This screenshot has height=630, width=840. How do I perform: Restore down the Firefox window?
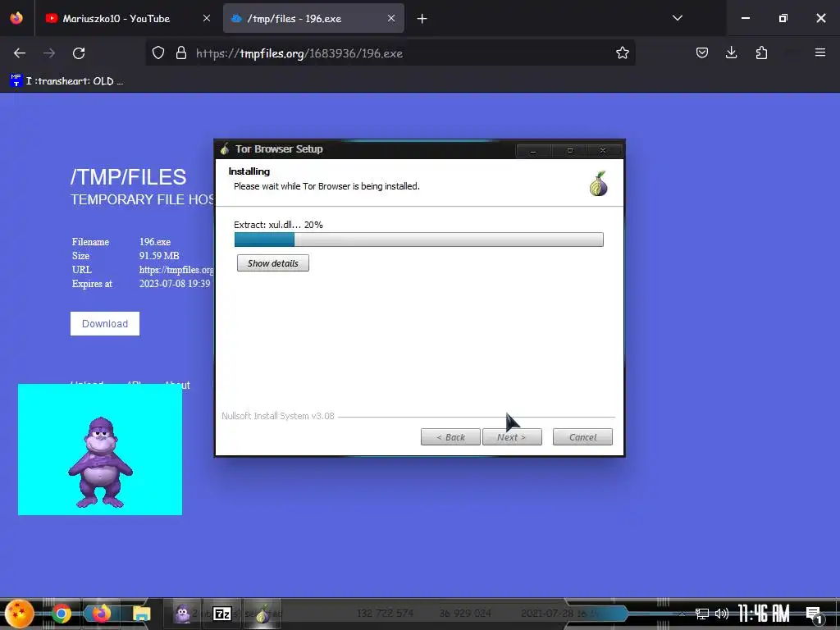click(x=783, y=18)
